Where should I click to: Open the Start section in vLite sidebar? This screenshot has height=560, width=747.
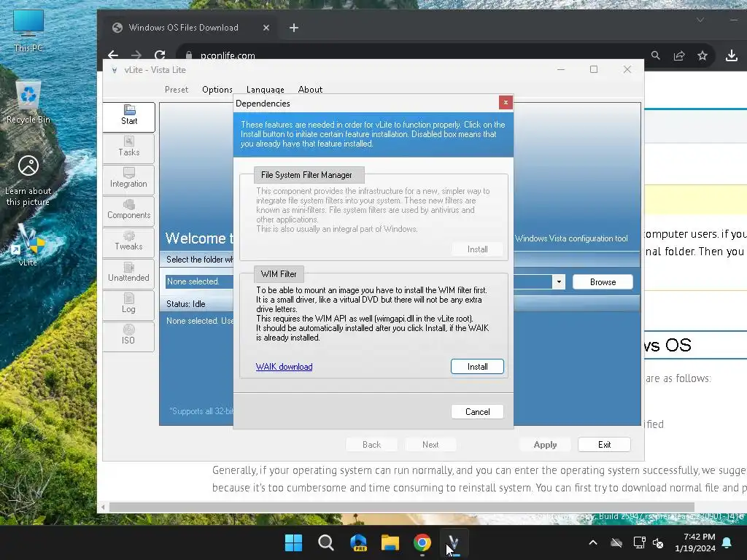128,117
